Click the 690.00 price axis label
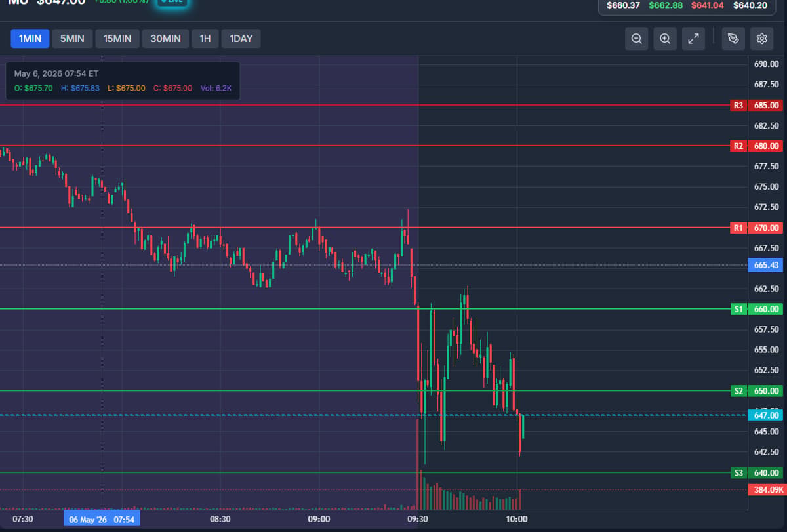 coord(766,64)
